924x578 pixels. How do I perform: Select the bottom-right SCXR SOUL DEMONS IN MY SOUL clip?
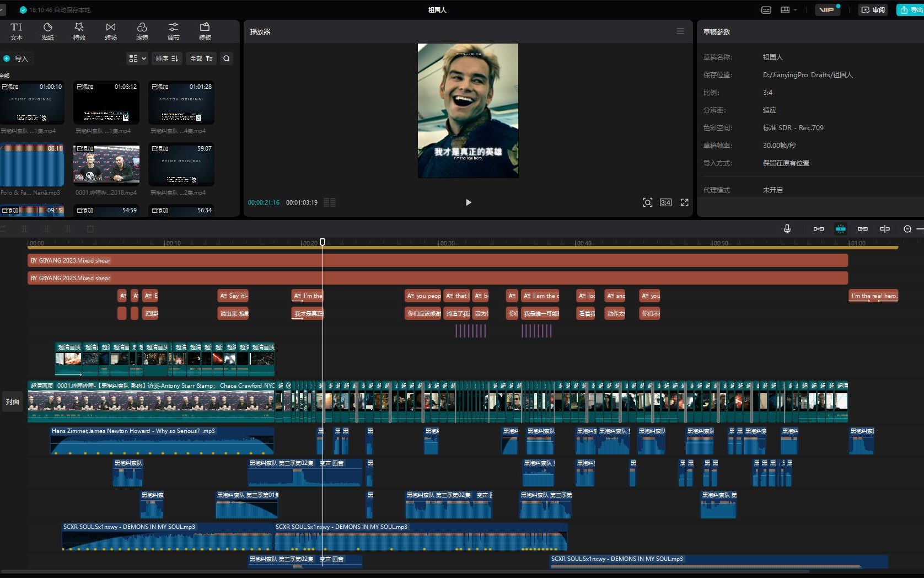719,561
